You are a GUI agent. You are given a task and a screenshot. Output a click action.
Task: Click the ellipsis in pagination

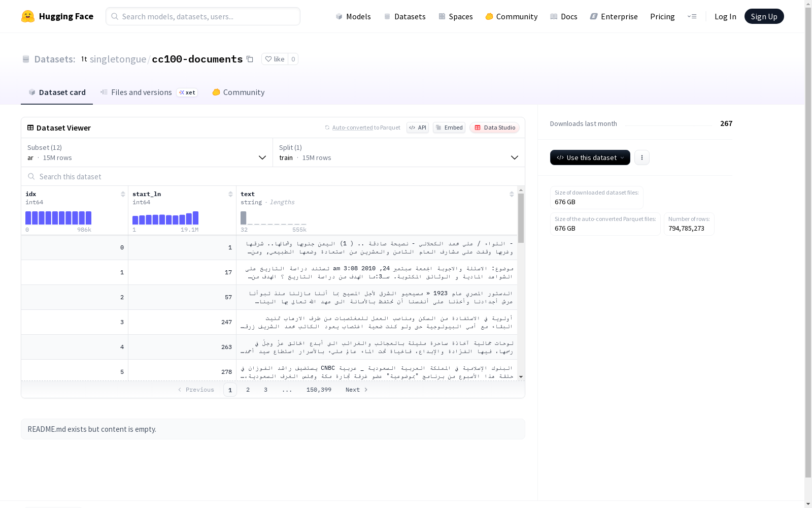tap(287, 390)
